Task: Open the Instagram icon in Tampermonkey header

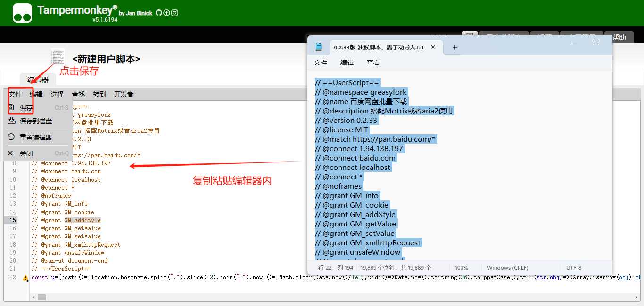Action: [x=174, y=13]
